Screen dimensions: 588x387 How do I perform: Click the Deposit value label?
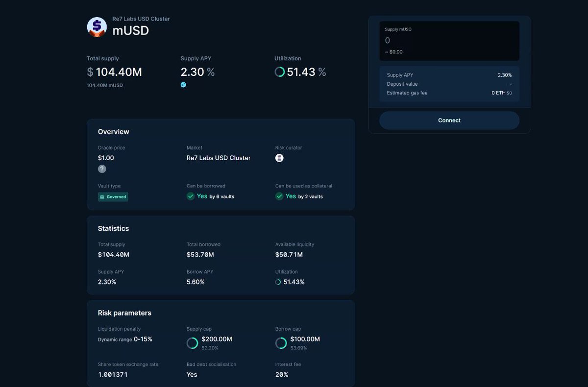[x=402, y=84]
